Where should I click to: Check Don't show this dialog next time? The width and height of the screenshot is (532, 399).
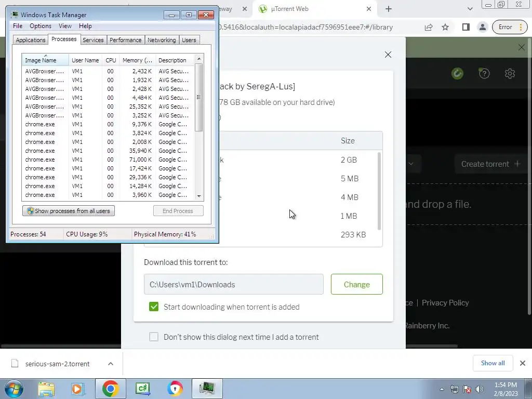154,337
